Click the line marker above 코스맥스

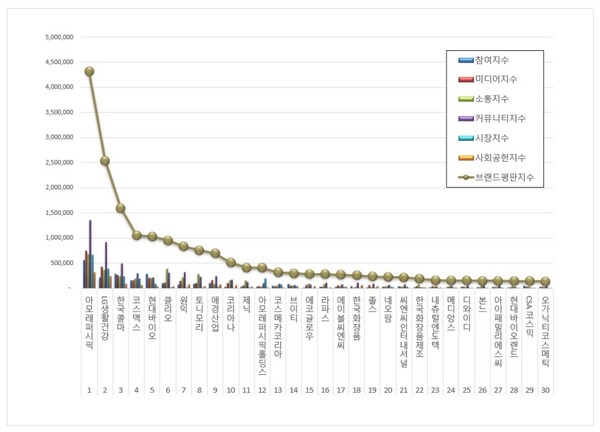[x=137, y=235]
